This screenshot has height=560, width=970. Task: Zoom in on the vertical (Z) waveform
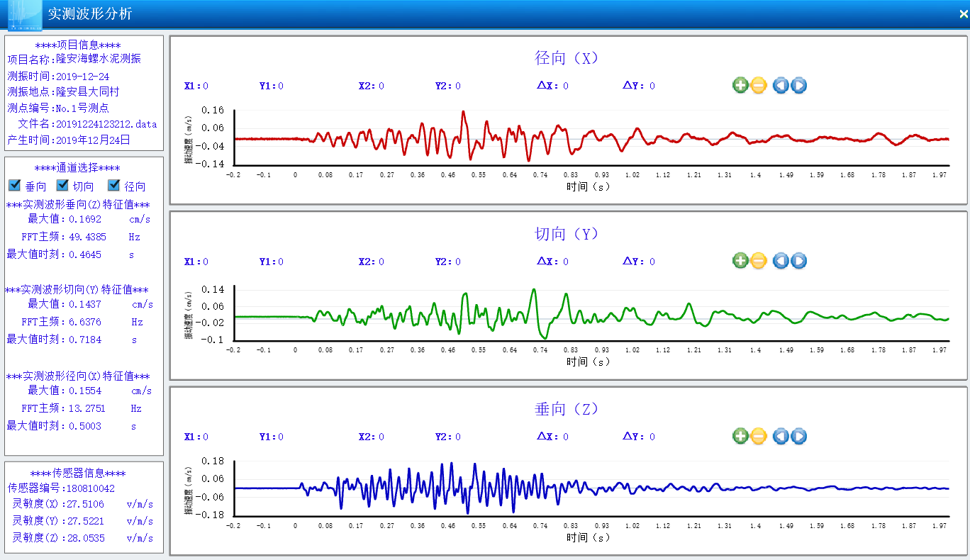[740, 436]
